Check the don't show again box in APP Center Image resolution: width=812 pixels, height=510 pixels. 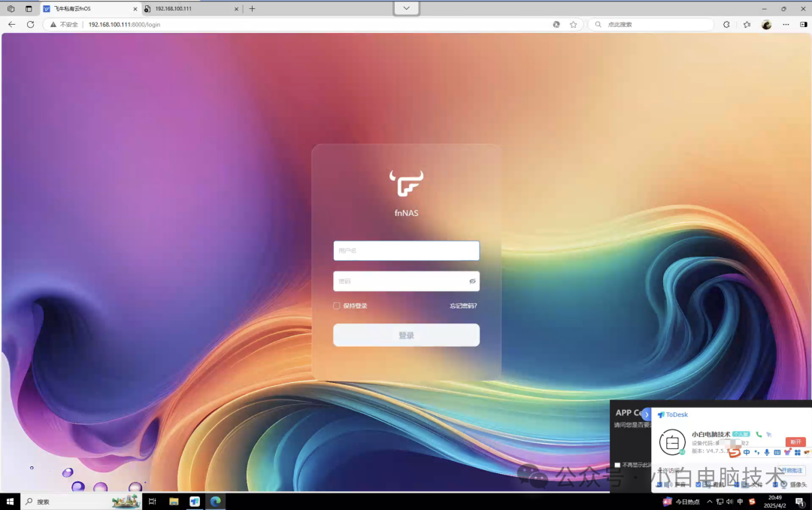pyautogui.click(x=617, y=465)
